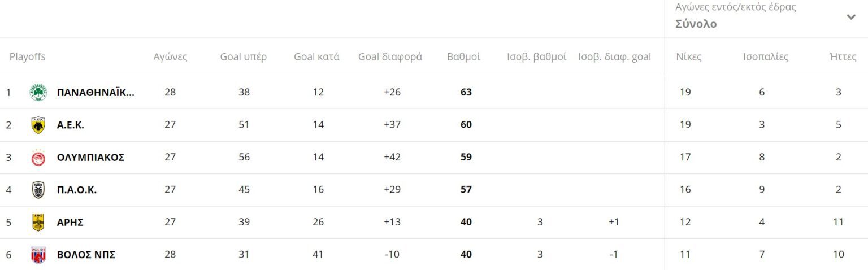Image resolution: width=868 pixels, height=270 pixels.
Task: Select the ΟΛΥΜΠΙΑΚΟΣ team name
Action: (x=90, y=158)
